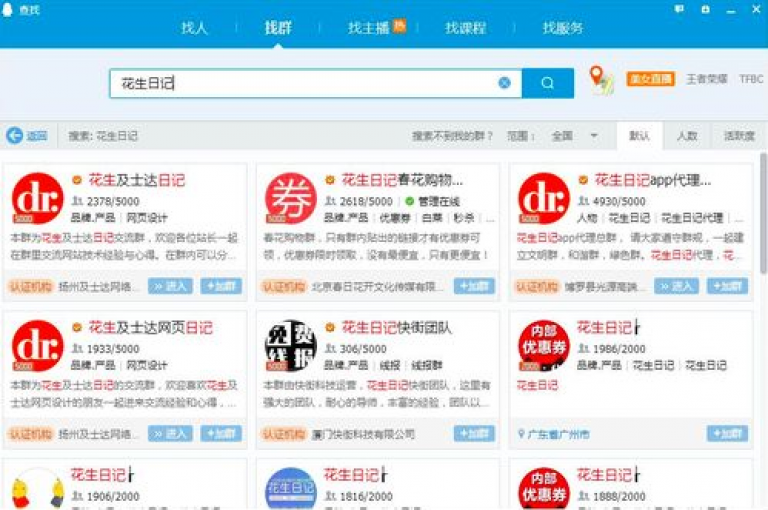Click the member icon beside 4930/5000
Screen dimensions: 768x510
[x=583, y=201]
